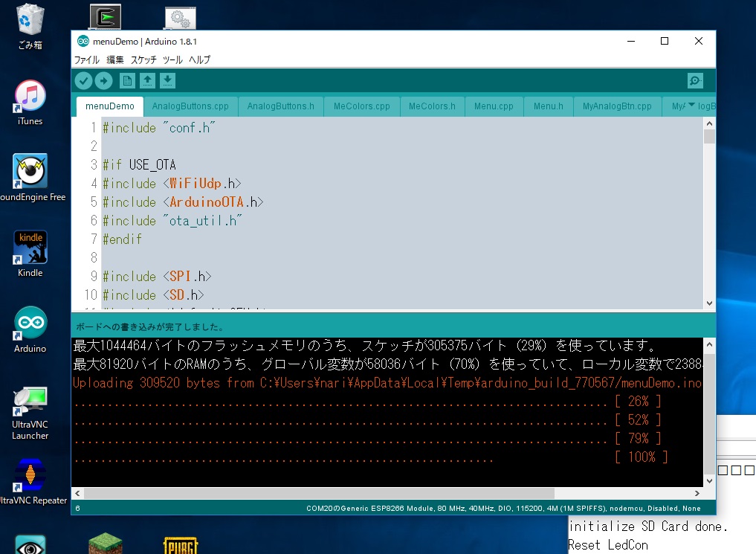Image resolution: width=756 pixels, height=554 pixels.
Task: Click code line with ArduinoOTA.h include
Action: click(x=183, y=202)
